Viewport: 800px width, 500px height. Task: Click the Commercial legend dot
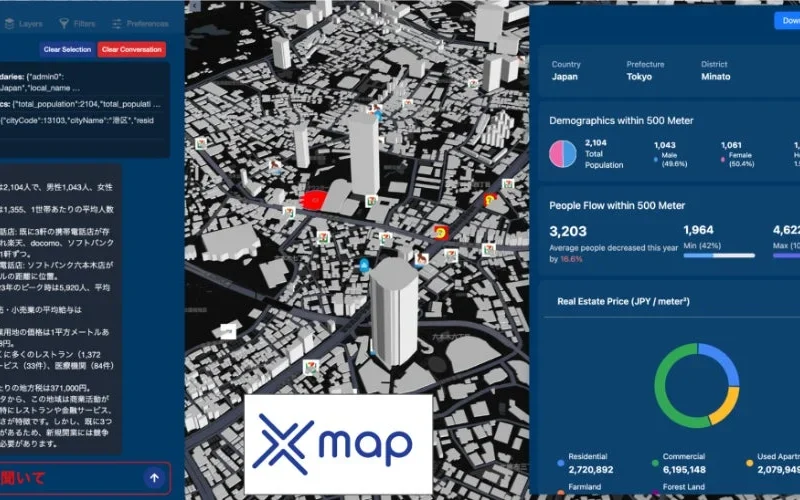655,462
